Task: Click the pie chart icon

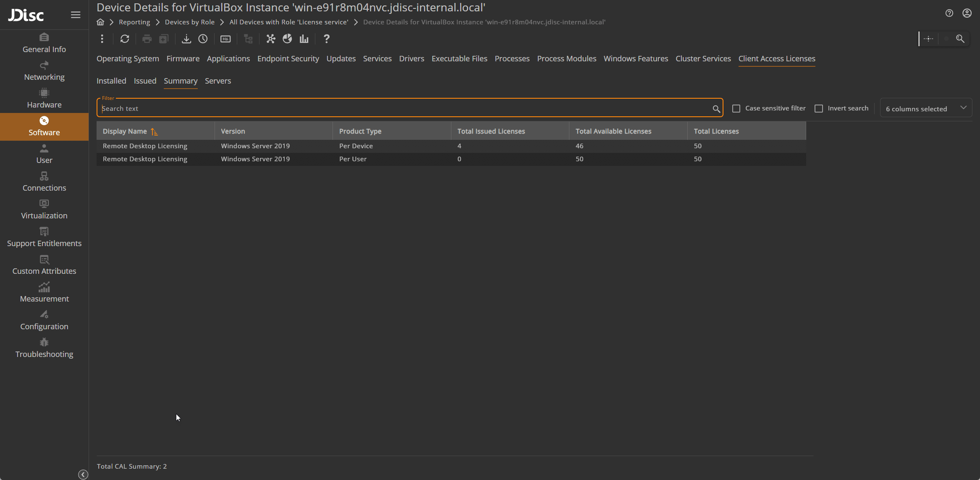Action: 287,39
